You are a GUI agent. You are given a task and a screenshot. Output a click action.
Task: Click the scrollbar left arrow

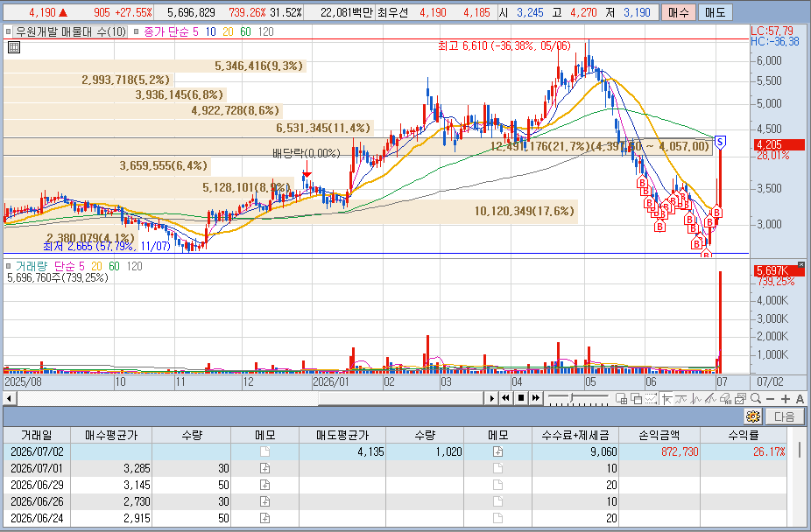click(9, 398)
